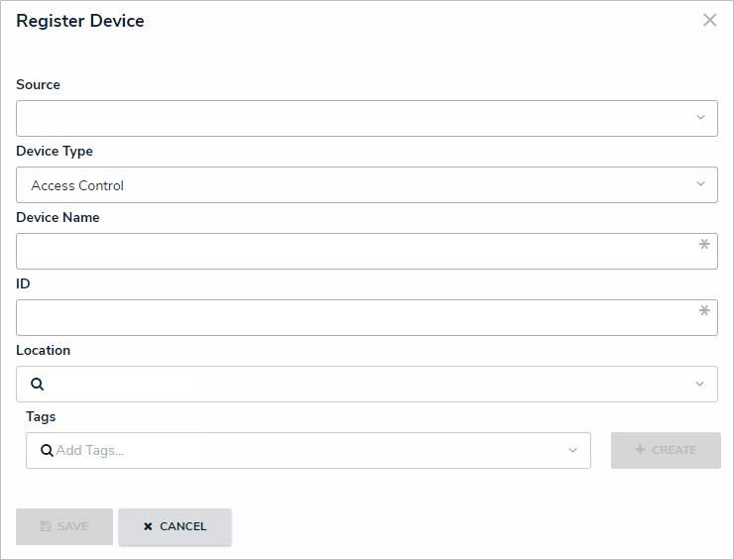Viewport: 734px width, 560px height.
Task: Click the Add Tags search input
Action: [298, 450]
